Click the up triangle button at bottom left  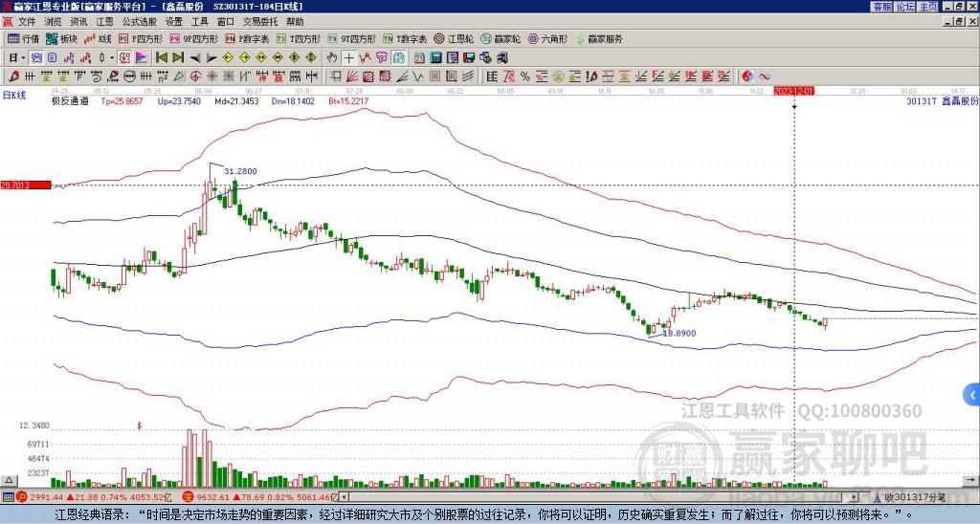(9, 480)
